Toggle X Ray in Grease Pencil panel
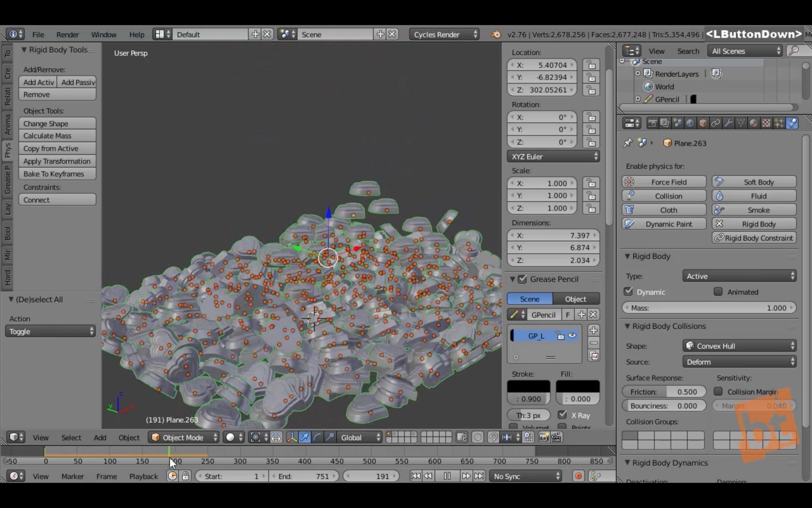This screenshot has width=812, height=508. tap(562, 414)
